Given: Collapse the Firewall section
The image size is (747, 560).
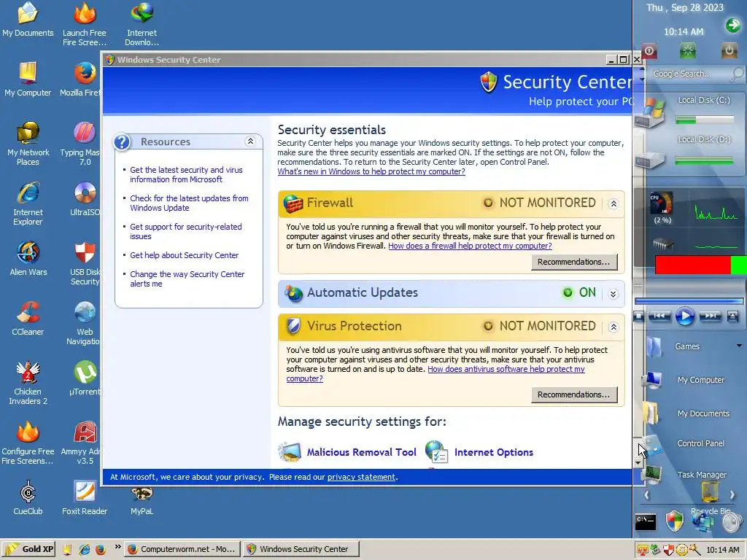Looking at the screenshot, I should (614, 204).
